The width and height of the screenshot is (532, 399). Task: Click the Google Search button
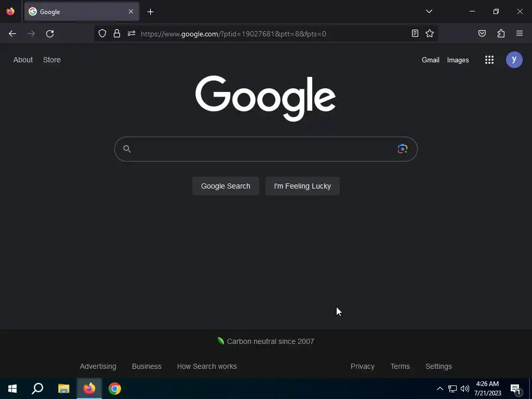(x=225, y=186)
